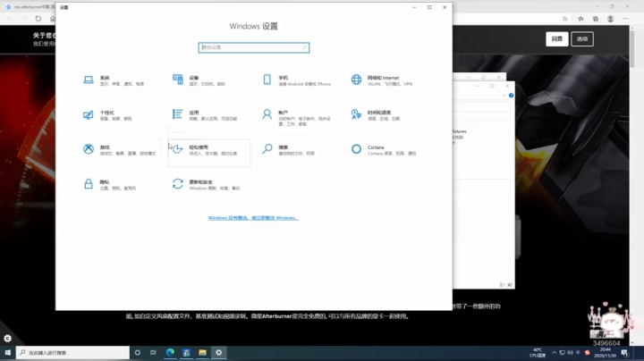Open the notification action center

click(624, 353)
